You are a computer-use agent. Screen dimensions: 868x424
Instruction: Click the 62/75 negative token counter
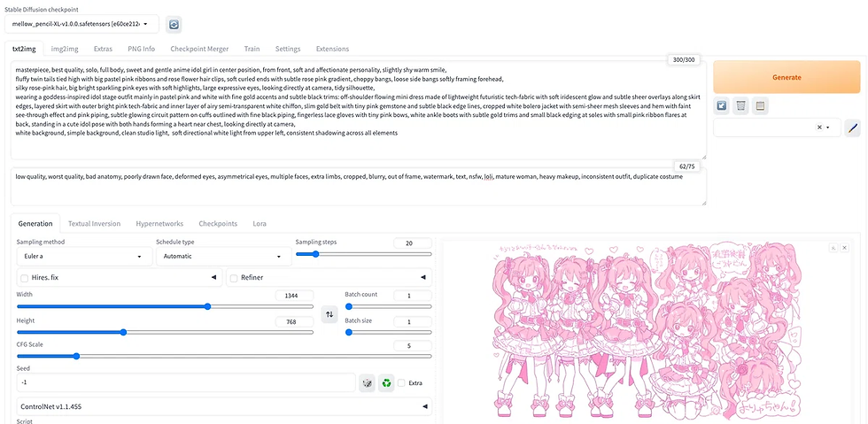689,166
